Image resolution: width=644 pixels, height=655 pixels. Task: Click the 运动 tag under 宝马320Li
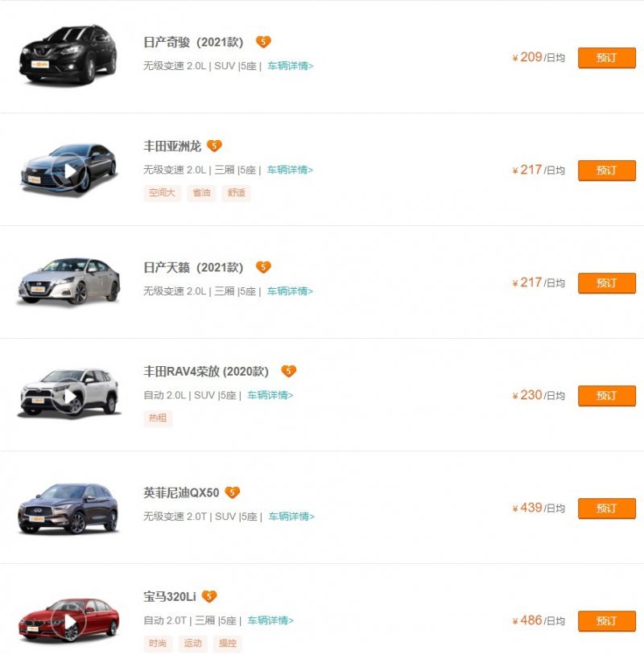(x=193, y=644)
